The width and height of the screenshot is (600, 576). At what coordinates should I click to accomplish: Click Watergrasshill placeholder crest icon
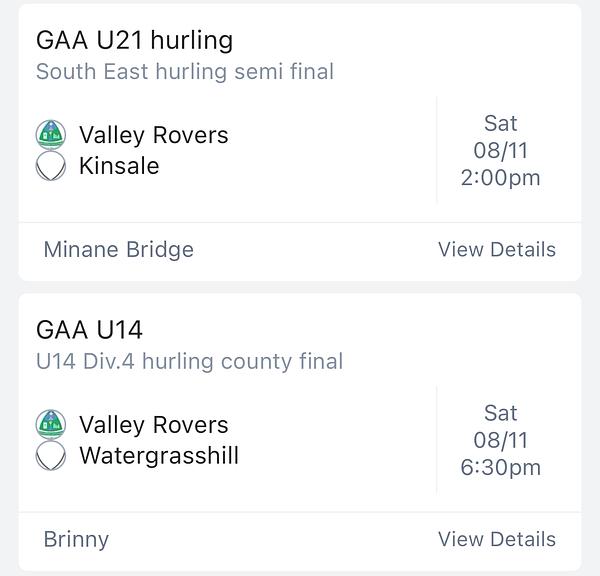(x=51, y=456)
